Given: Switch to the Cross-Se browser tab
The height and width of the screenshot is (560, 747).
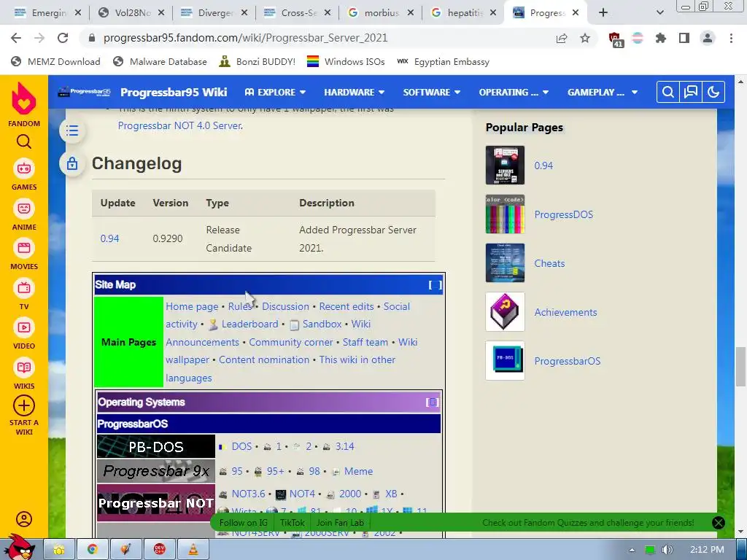Looking at the screenshot, I should point(298,13).
